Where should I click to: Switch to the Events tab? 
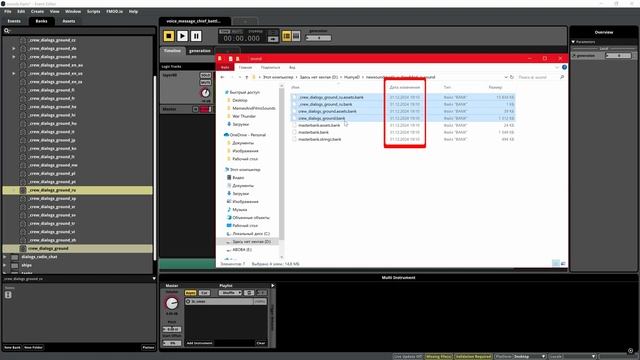(x=14, y=21)
